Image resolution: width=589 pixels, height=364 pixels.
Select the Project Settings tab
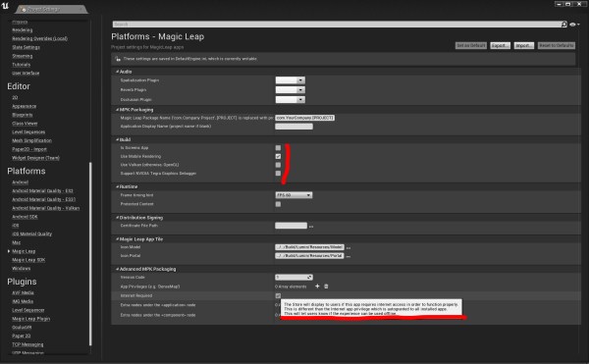[52, 9]
